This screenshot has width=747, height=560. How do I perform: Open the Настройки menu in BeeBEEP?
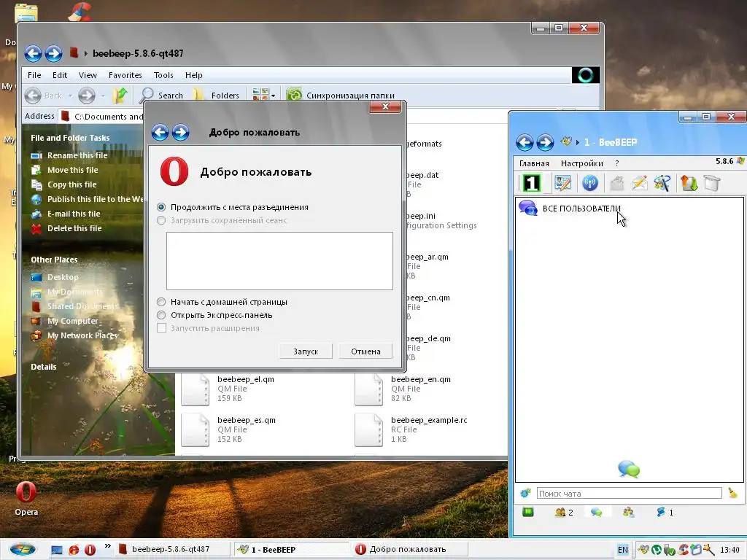pos(581,163)
